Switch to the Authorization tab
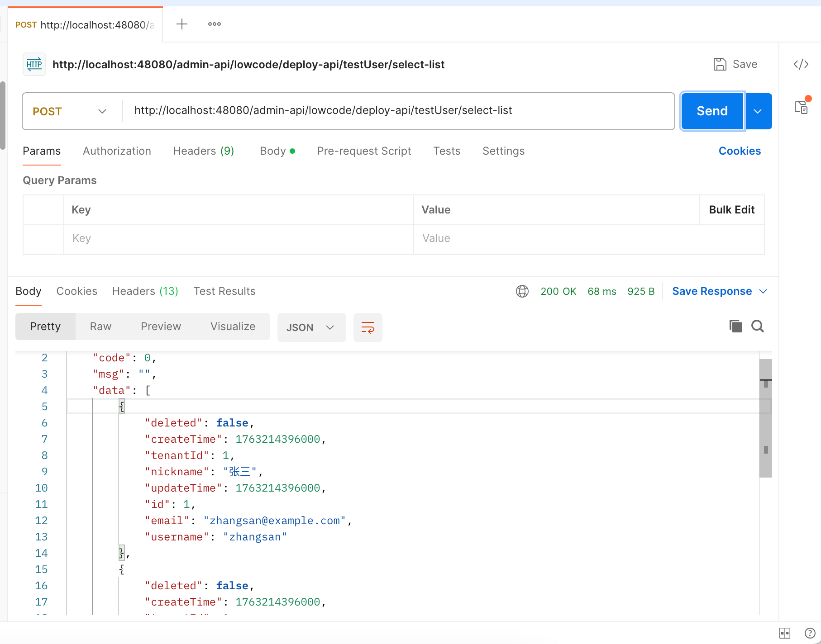Viewport: 821px width, 644px height. (x=117, y=151)
